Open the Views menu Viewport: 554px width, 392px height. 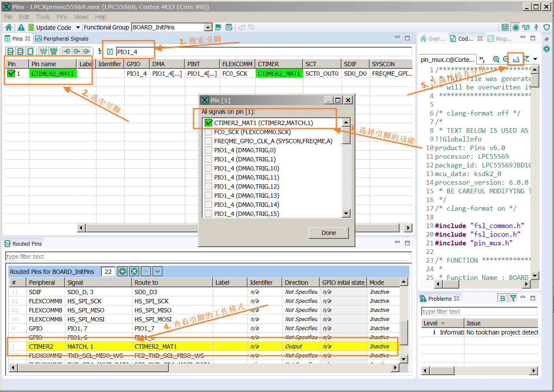81,17
